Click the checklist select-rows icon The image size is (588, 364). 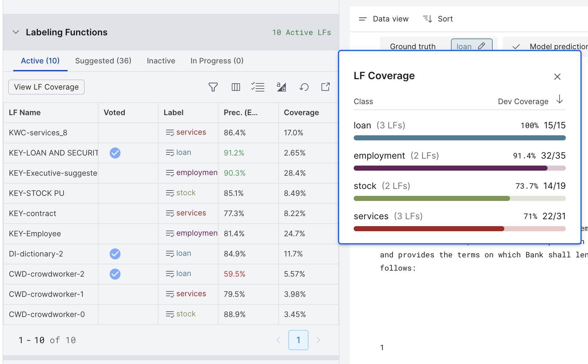258,87
